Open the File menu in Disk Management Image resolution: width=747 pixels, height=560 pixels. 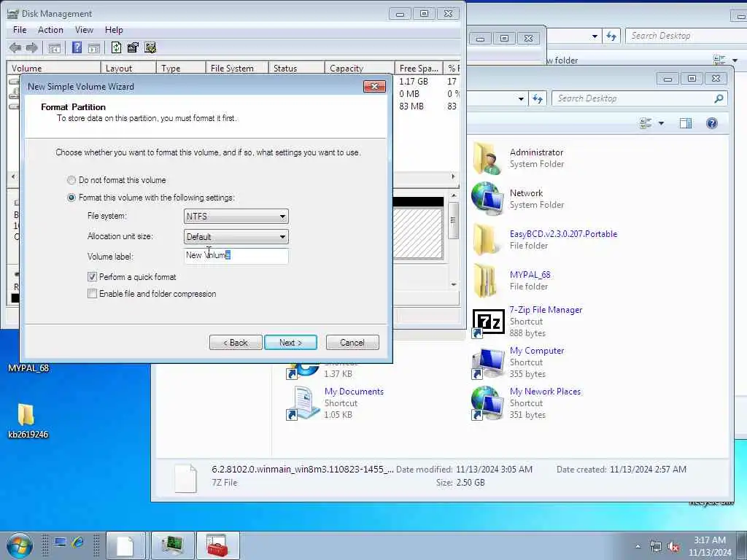coord(20,30)
